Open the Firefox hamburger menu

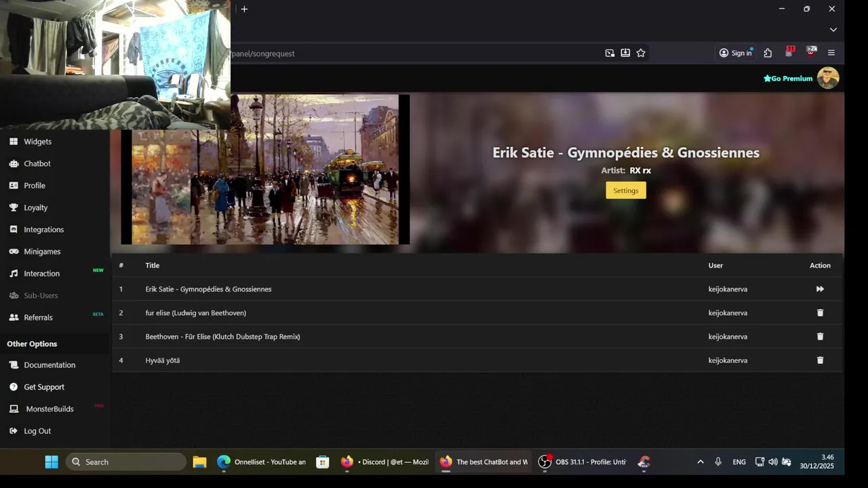[831, 53]
